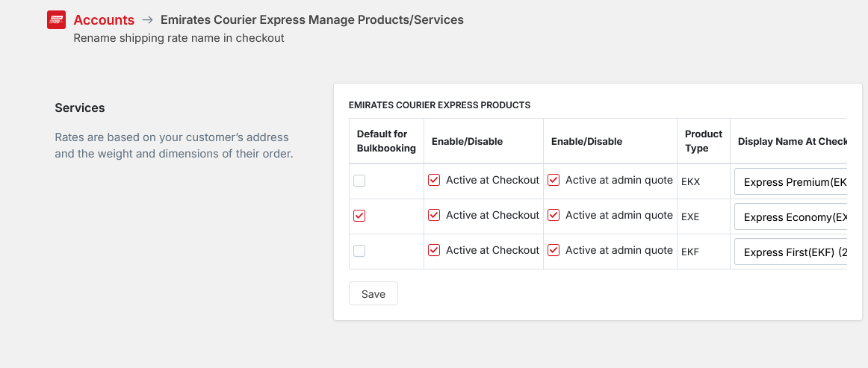Enable default bulkbooking for EKF product
This screenshot has width=868, height=368.
(359, 251)
